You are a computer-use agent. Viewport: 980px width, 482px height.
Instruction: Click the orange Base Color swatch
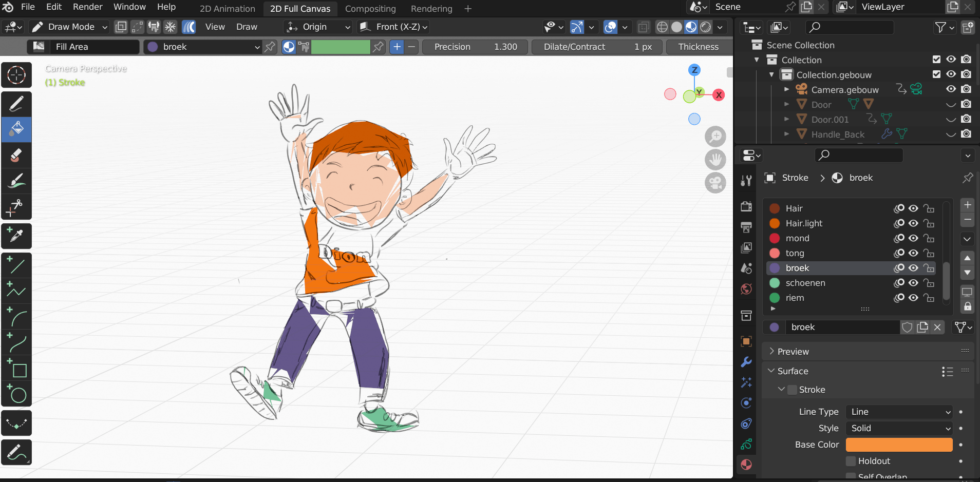[899, 445]
